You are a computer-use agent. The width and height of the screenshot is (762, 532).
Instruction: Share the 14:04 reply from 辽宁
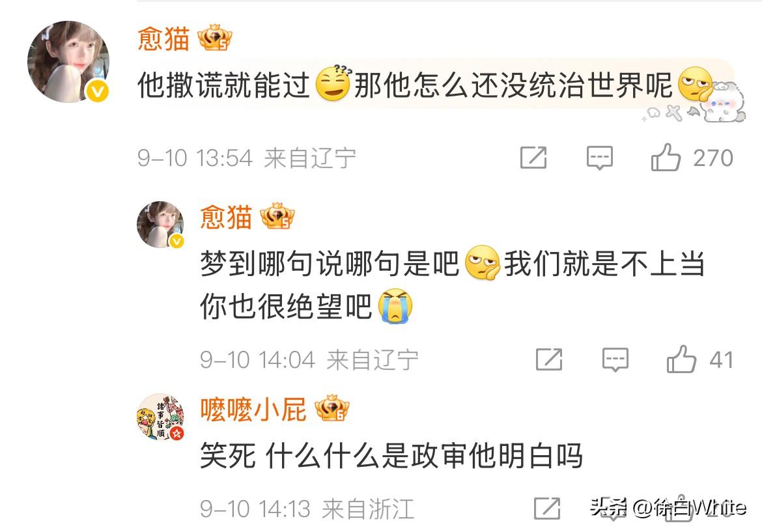coord(549,359)
